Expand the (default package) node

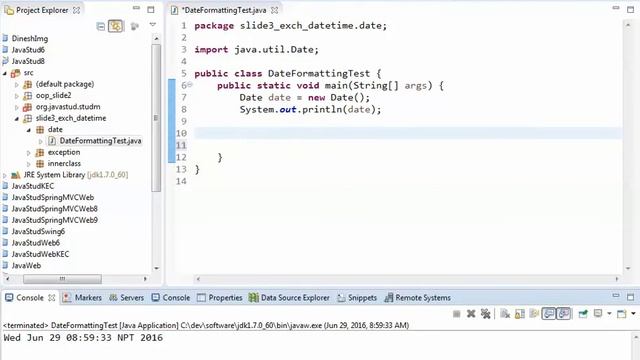(17, 84)
